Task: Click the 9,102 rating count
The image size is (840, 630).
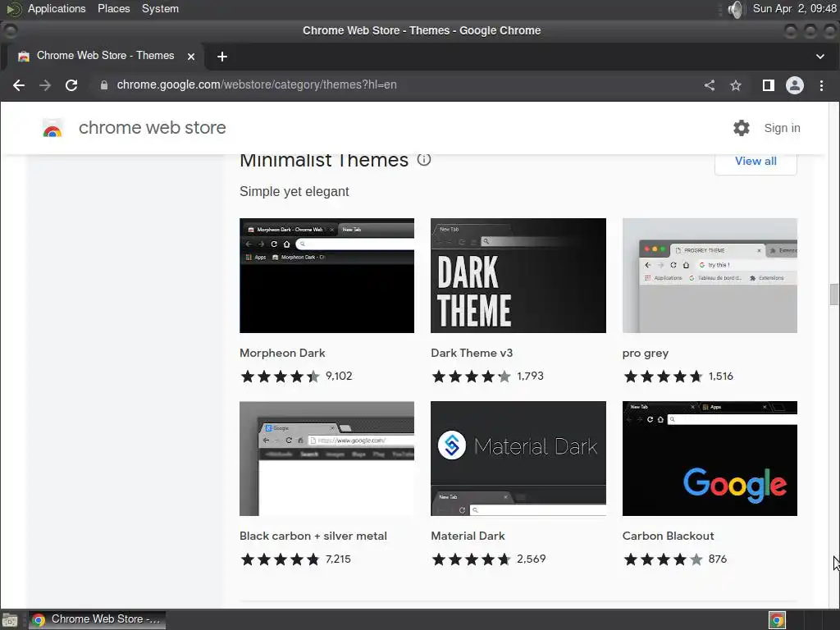Action: pos(339,376)
